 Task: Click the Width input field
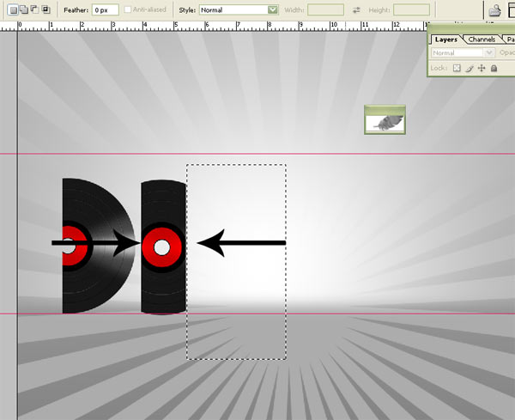tap(324, 9)
